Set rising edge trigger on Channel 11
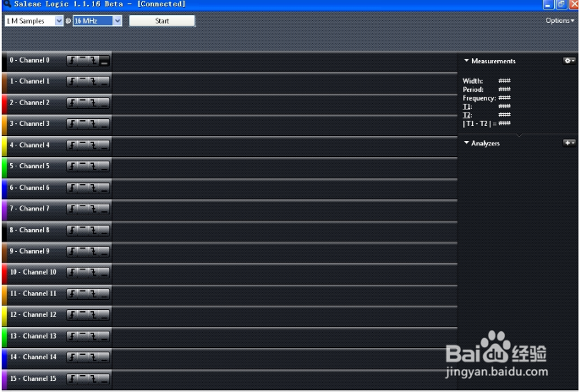Viewport: 581px width, 392px height. [72, 293]
